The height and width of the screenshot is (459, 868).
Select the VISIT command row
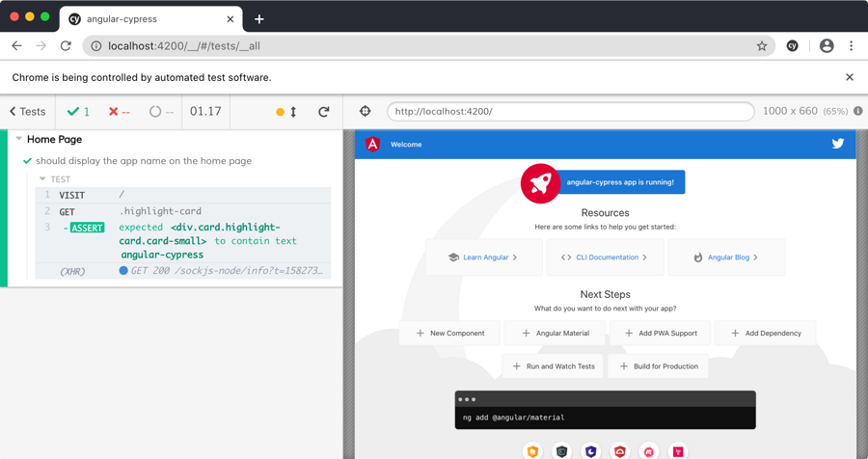pos(183,195)
